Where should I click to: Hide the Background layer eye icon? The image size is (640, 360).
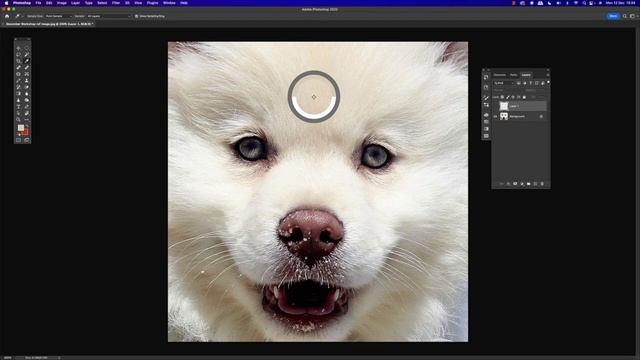click(495, 116)
